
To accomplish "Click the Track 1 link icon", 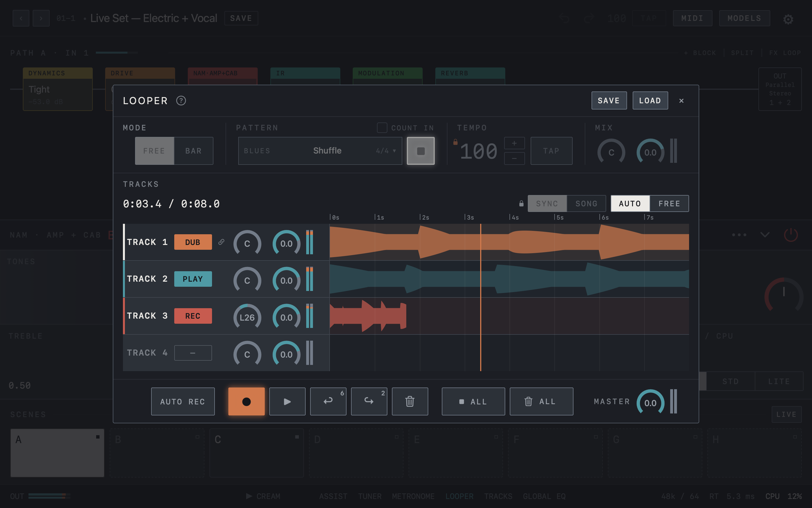I will (221, 242).
